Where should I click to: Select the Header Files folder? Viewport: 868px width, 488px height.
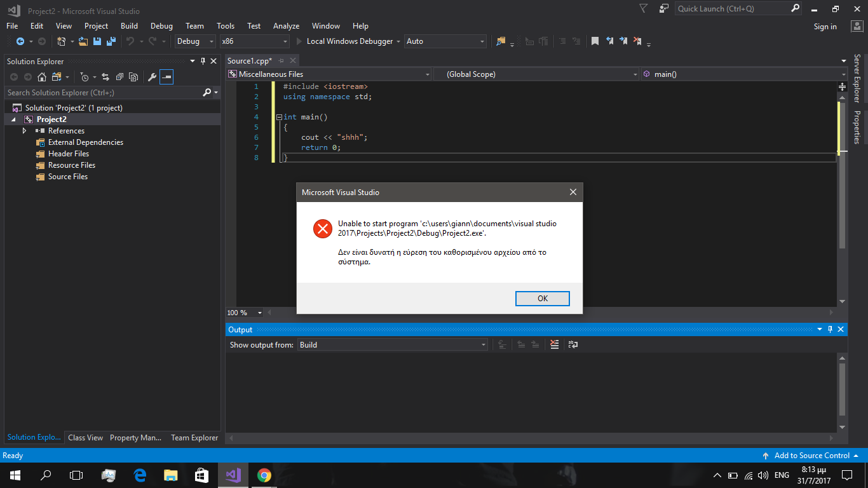tap(69, 154)
